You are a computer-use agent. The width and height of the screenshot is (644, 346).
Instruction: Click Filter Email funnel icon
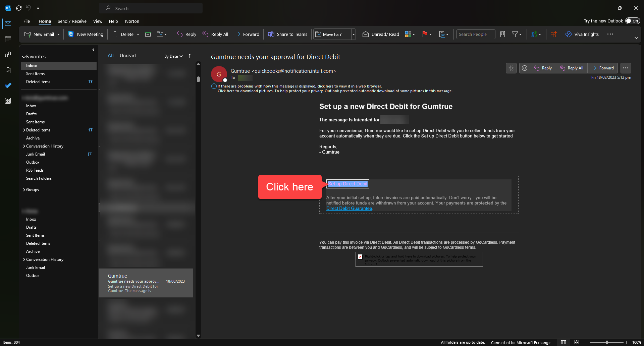point(515,34)
